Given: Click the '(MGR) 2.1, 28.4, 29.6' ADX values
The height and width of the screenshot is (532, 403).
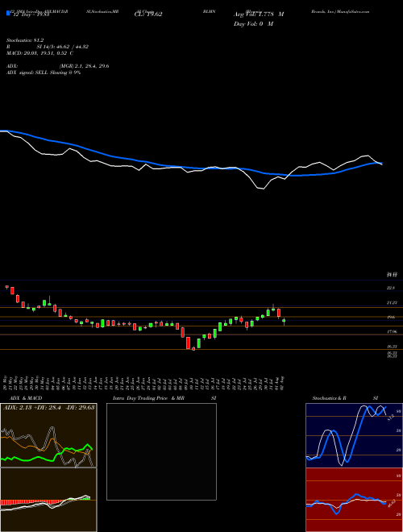Looking at the screenshot, I should click(x=84, y=66).
